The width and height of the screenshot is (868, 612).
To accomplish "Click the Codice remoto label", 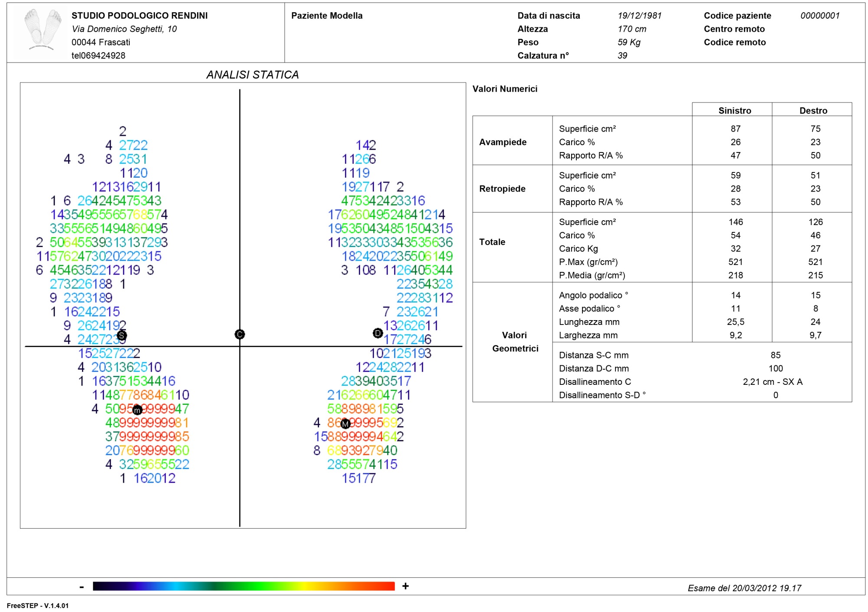I will pos(735,42).
